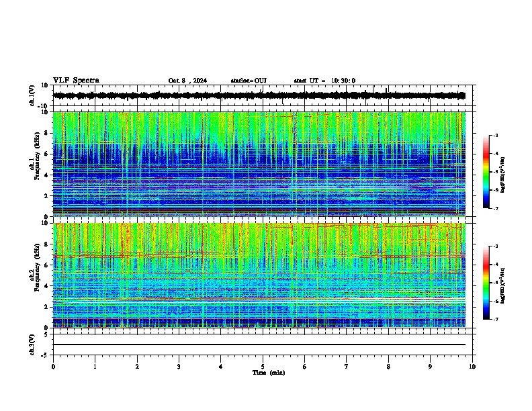Click the flat ch.3 voltage line
The image size is (532, 411).
pyautogui.click(x=259, y=345)
